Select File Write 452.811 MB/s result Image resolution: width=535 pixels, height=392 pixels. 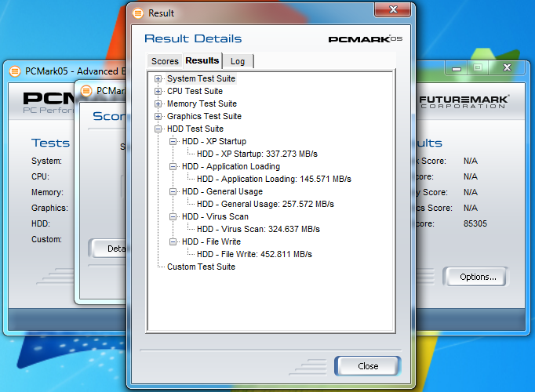(x=254, y=254)
